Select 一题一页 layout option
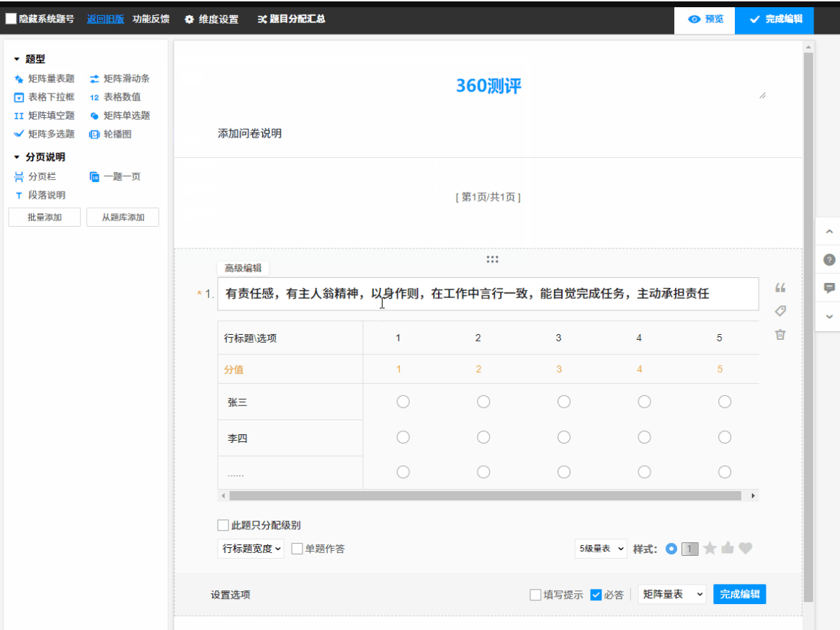This screenshot has height=630, width=840. pyautogui.click(x=115, y=176)
